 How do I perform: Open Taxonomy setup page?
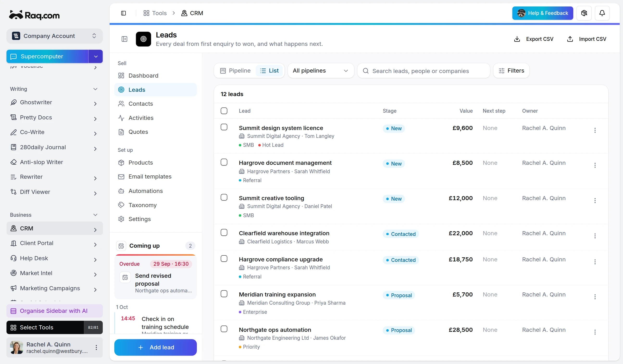click(x=156, y=205)
